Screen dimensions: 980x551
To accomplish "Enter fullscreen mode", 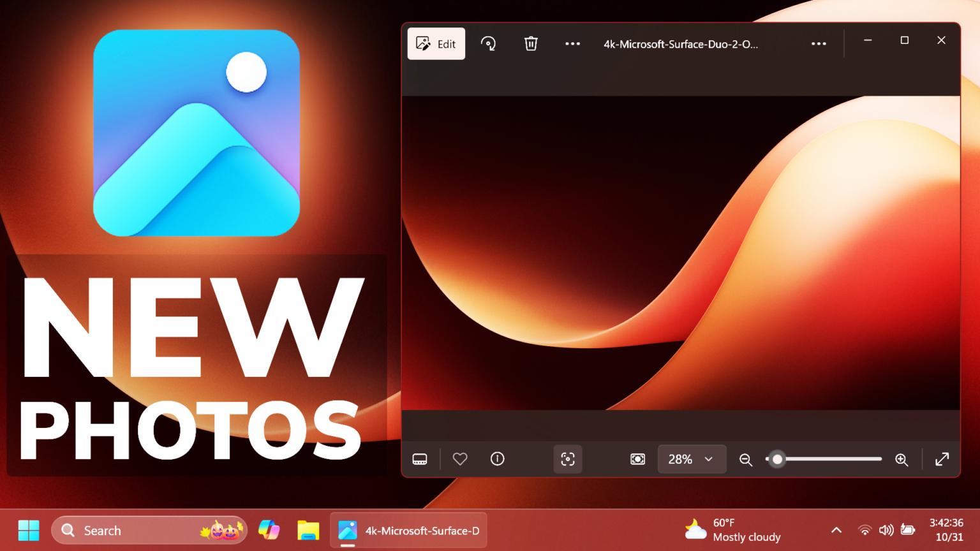I will click(x=942, y=459).
